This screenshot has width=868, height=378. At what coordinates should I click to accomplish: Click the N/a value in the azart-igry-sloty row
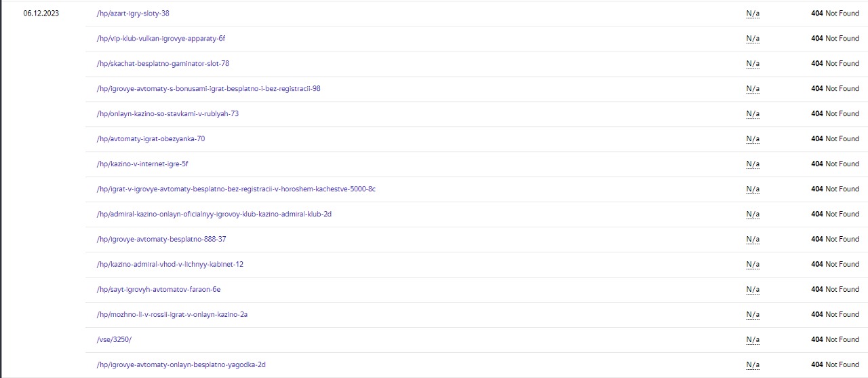point(753,14)
